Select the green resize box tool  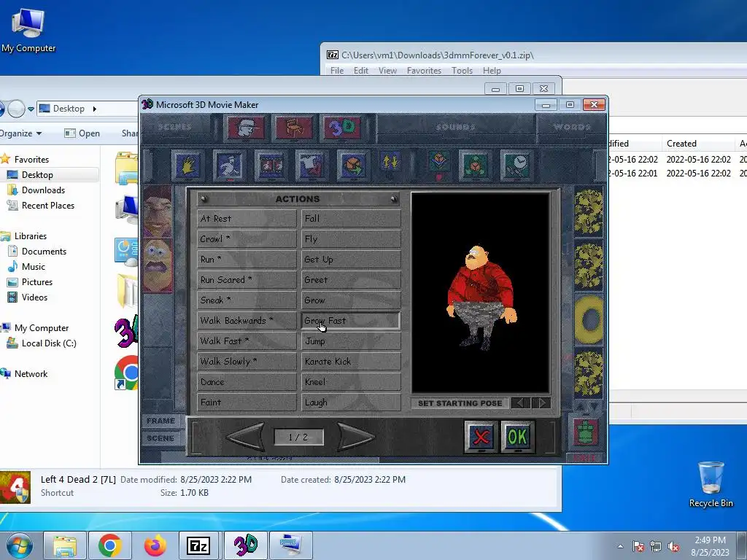475,166
